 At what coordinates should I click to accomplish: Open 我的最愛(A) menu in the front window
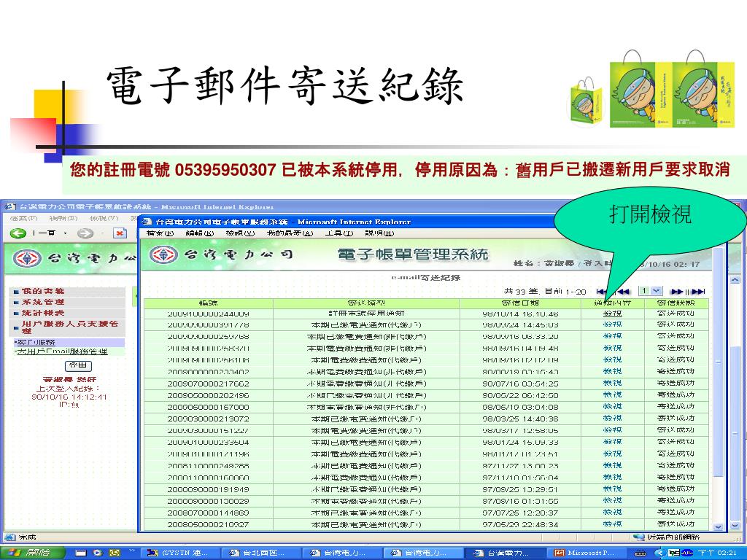coord(290,233)
